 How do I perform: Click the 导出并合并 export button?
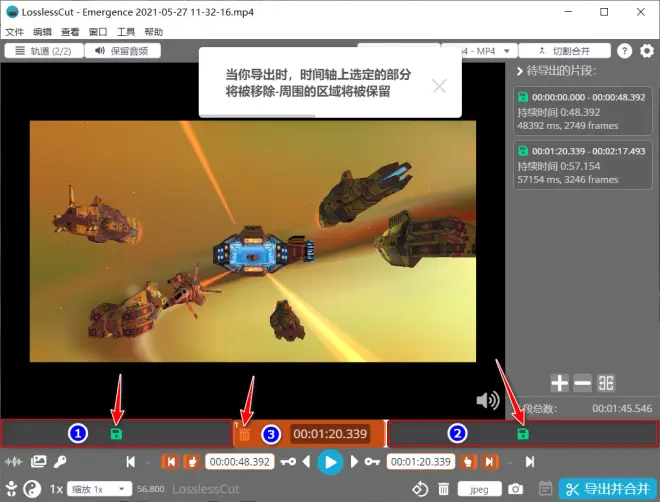point(608,489)
